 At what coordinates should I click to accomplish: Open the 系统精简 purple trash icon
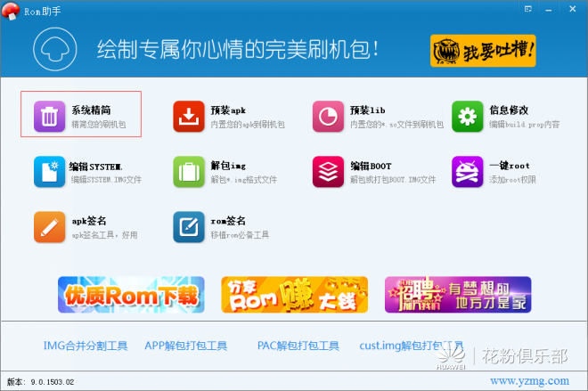coord(50,116)
